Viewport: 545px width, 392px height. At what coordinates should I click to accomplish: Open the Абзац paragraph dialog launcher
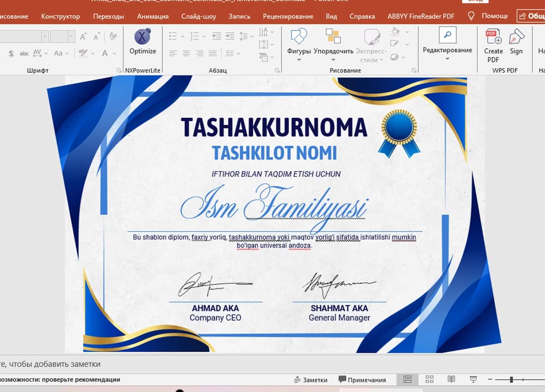(277, 70)
